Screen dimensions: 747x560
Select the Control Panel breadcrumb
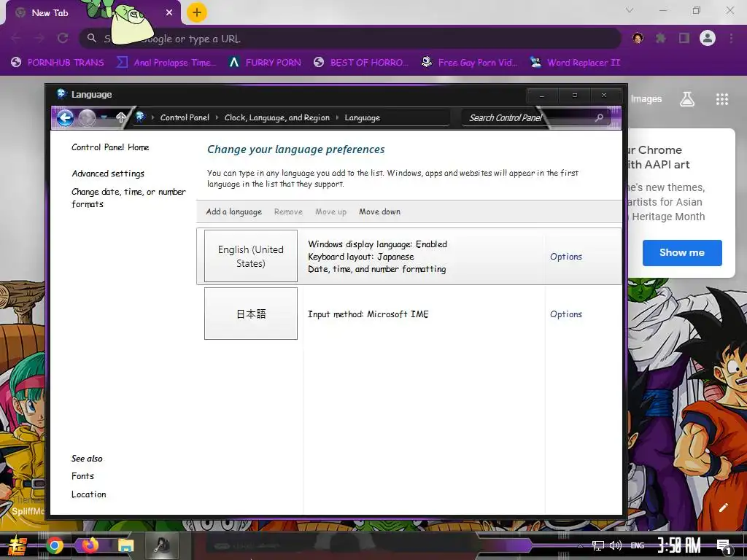[x=185, y=117]
